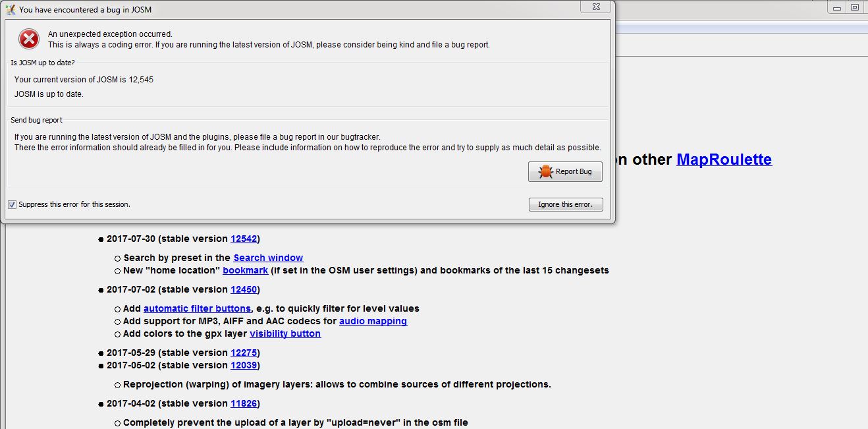The height and width of the screenshot is (429, 868).
Task: Open stable version 12275 link
Action: [x=244, y=353]
